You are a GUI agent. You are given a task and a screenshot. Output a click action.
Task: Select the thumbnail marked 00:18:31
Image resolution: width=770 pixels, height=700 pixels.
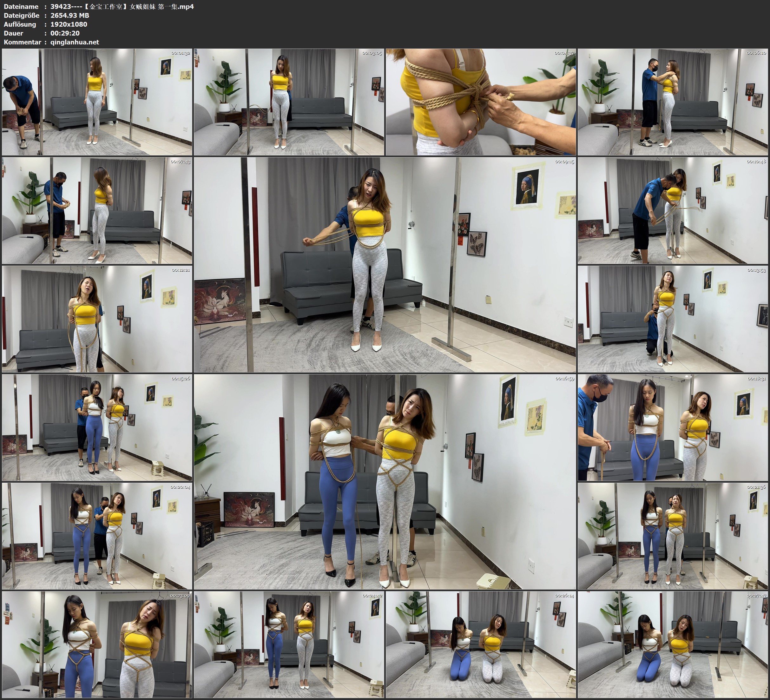tap(673, 427)
